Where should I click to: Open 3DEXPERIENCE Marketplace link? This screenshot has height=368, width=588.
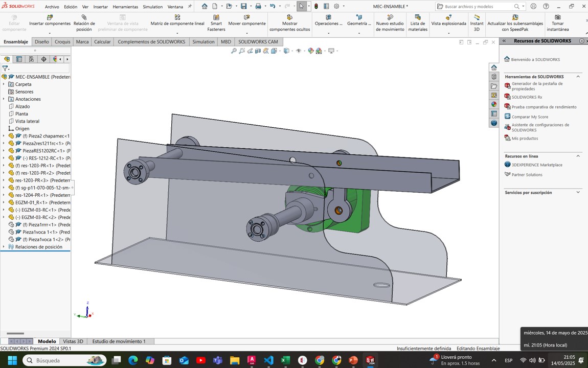click(537, 165)
